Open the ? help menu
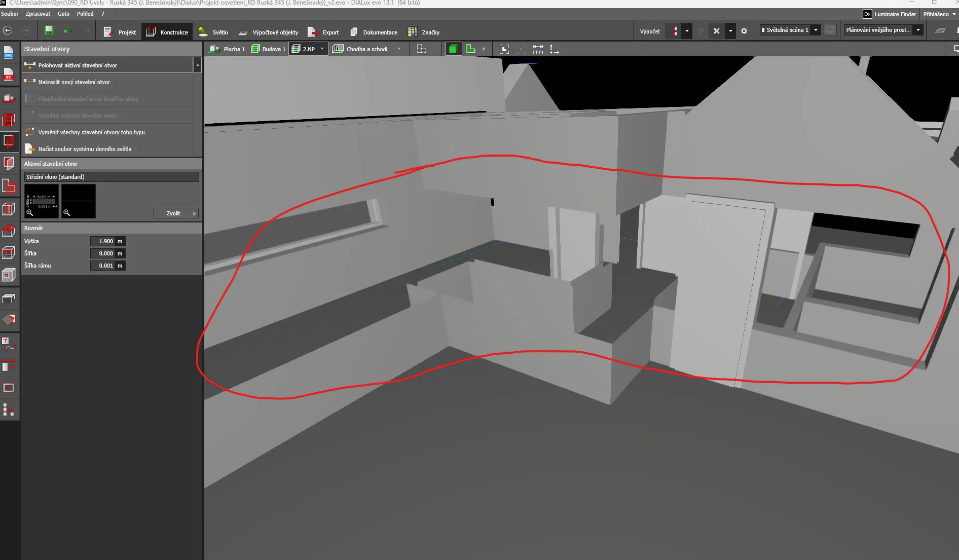The image size is (959, 560). [x=102, y=14]
